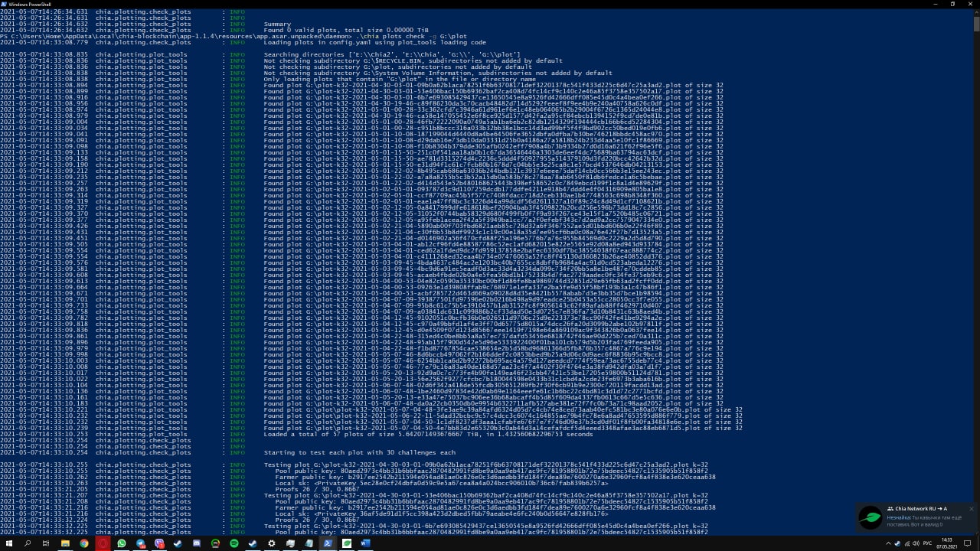
Task: Click first 'Testing plot G:\plot-k32' line
Action: click(485, 465)
